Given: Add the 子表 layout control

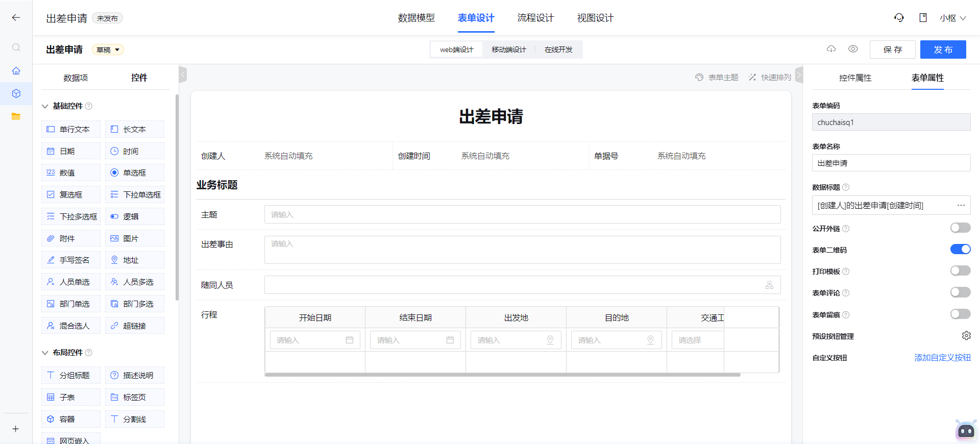Looking at the screenshot, I should tap(71, 397).
